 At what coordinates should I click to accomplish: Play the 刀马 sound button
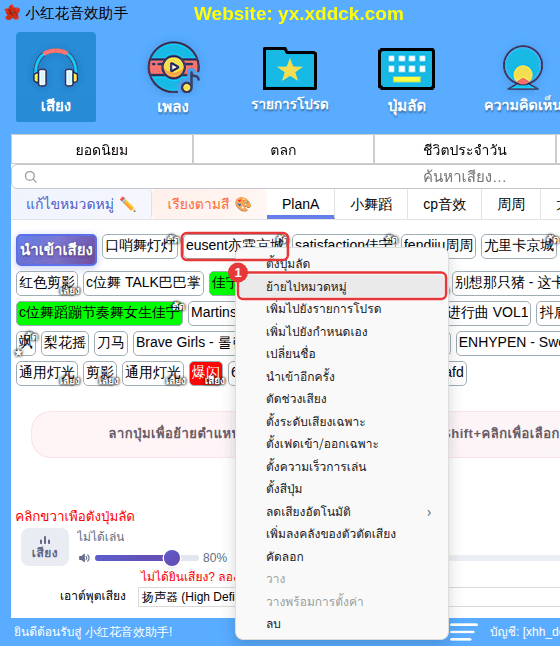(x=111, y=343)
